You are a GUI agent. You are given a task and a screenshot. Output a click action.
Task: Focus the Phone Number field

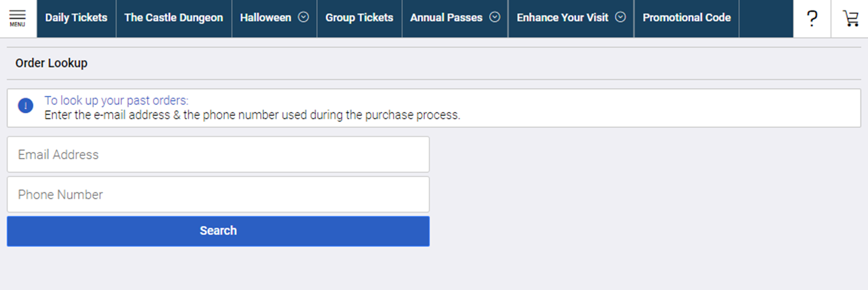click(x=218, y=194)
